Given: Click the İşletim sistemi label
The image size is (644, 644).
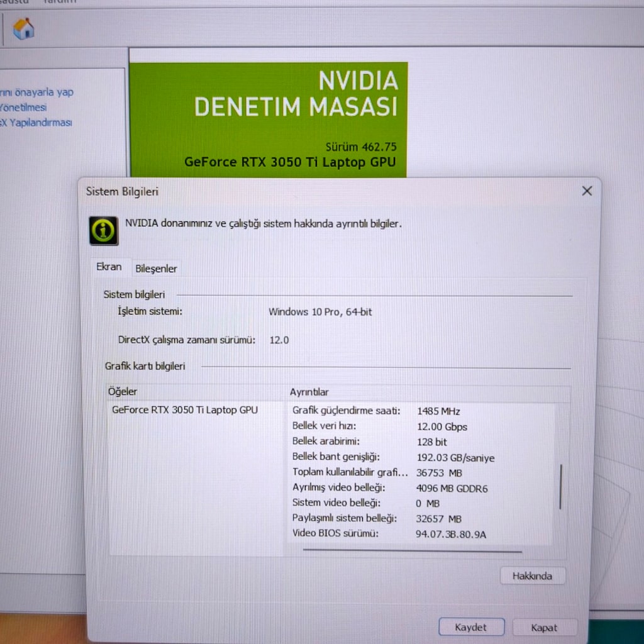Looking at the screenshot, I should tap(150, 311).
